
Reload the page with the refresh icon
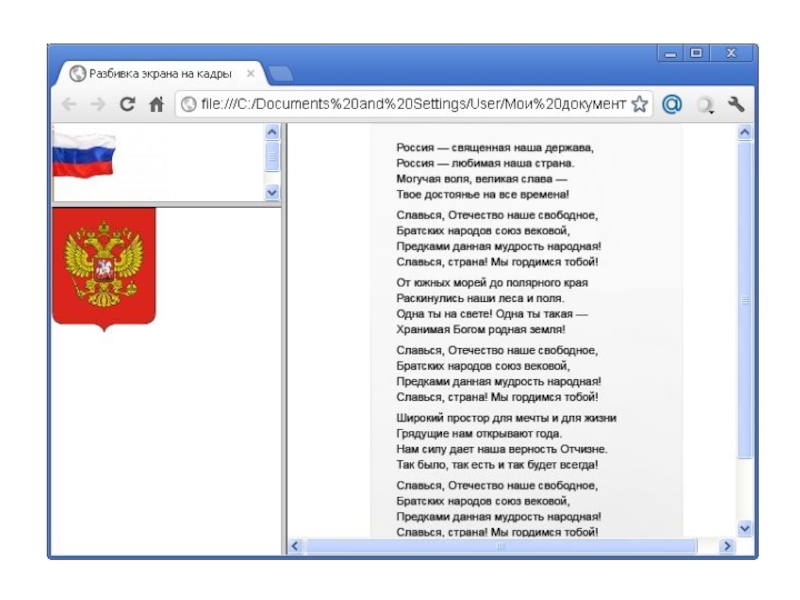(127, 104)
